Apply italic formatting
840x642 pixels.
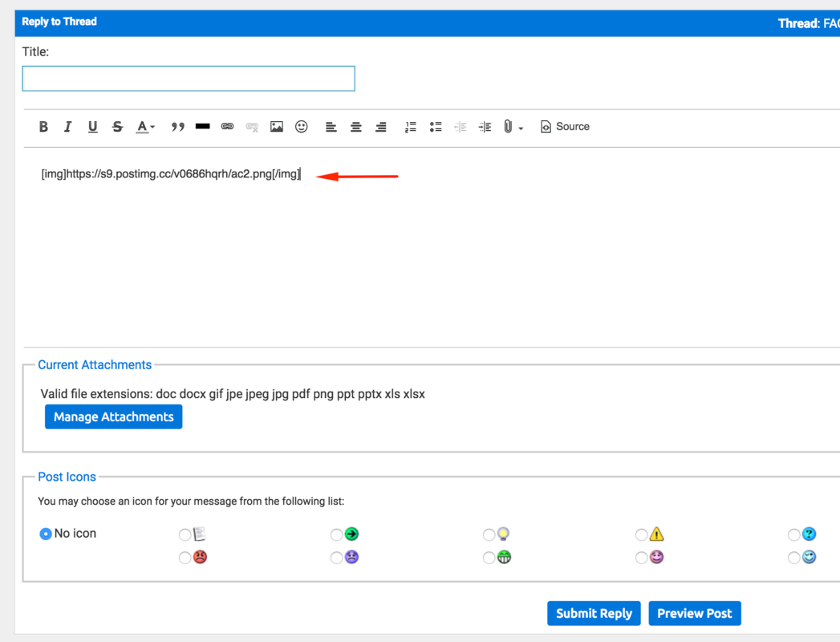pos(68,127)
